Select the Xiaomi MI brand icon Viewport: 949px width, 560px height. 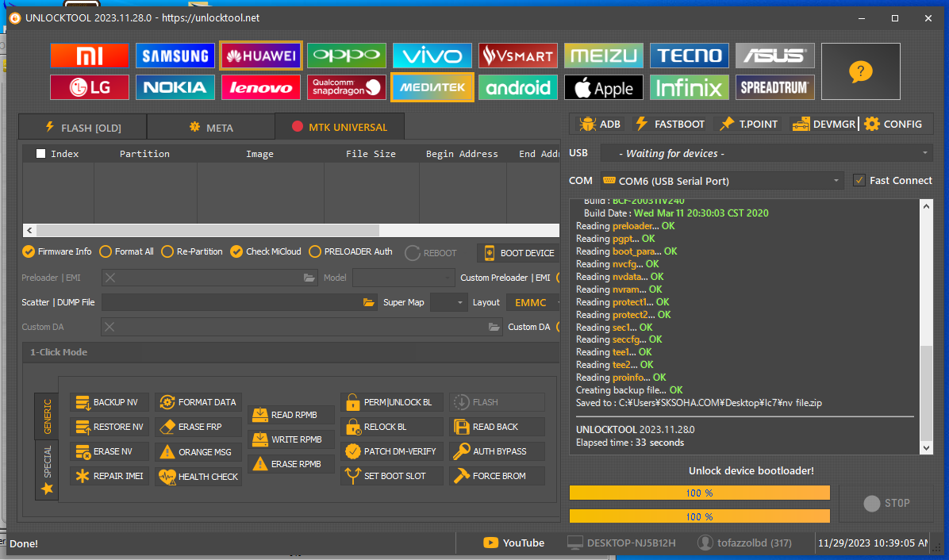point(89,56)
